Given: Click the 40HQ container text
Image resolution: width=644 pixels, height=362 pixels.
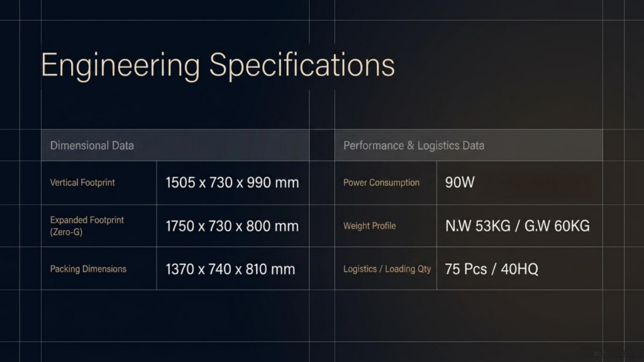Looking at the screenshot, I should point(519,269).
